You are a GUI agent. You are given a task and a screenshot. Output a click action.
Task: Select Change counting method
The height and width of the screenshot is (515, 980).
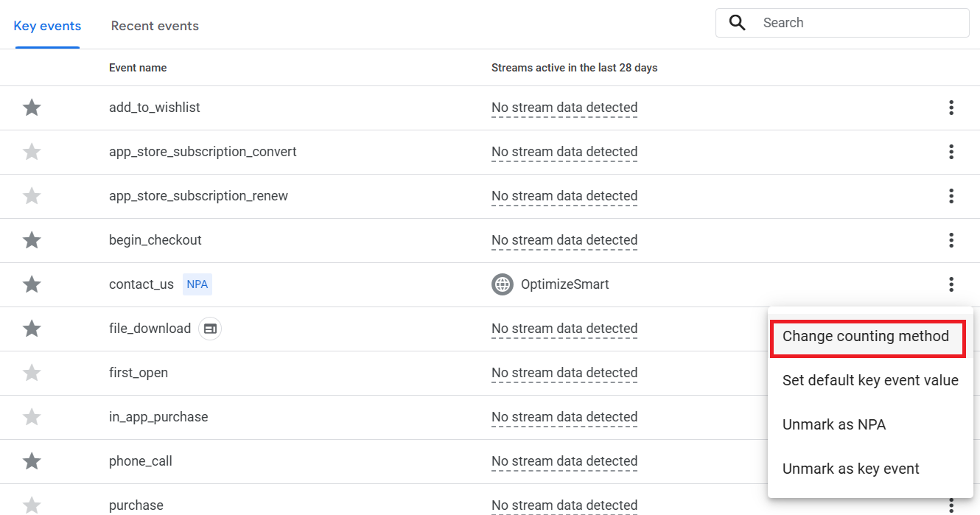(866, 337)
